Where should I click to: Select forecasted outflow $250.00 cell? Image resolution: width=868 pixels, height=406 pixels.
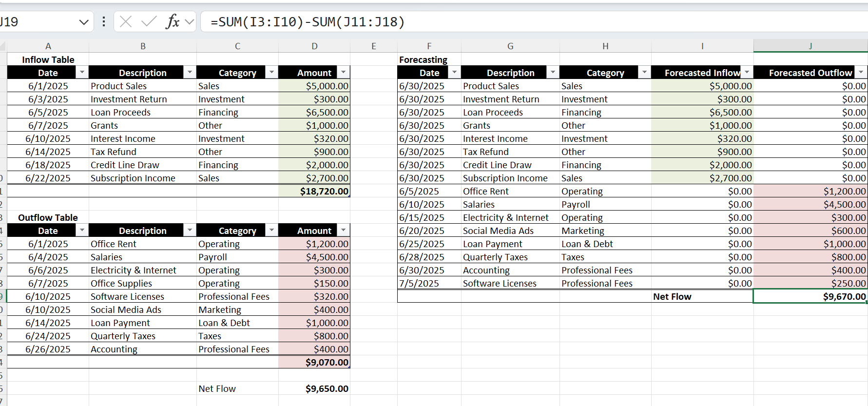click(810, 283)
